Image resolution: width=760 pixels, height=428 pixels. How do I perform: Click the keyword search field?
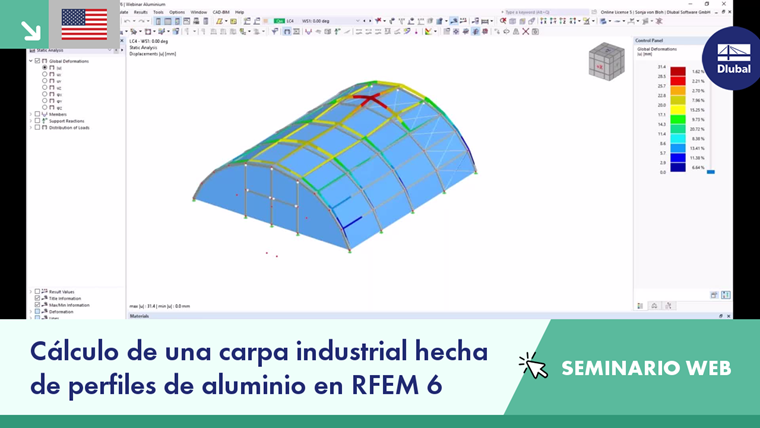[x=545, y=12]
